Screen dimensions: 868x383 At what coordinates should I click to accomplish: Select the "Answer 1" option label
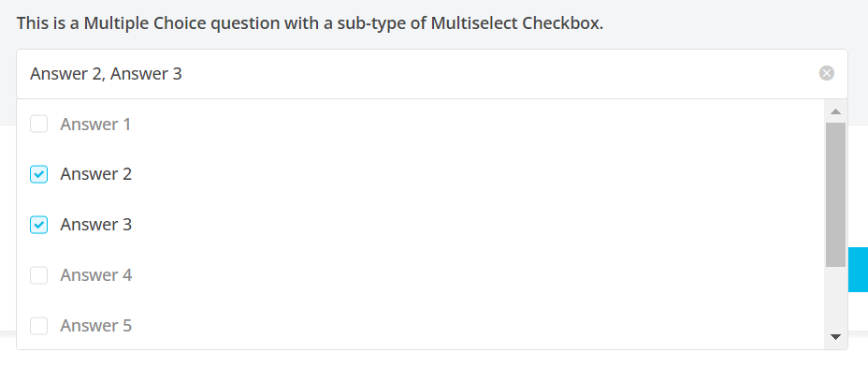point(95,124)
